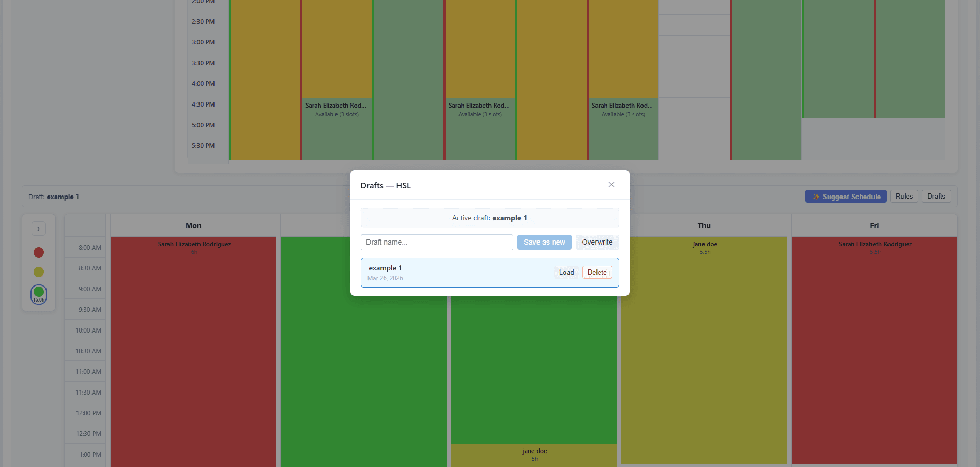
Task: Open the Rules panel
Action: 904,197
